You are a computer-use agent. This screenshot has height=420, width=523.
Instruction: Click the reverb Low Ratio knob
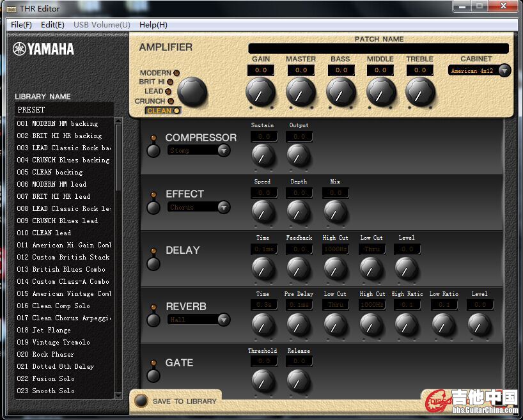tap(443, 325)
